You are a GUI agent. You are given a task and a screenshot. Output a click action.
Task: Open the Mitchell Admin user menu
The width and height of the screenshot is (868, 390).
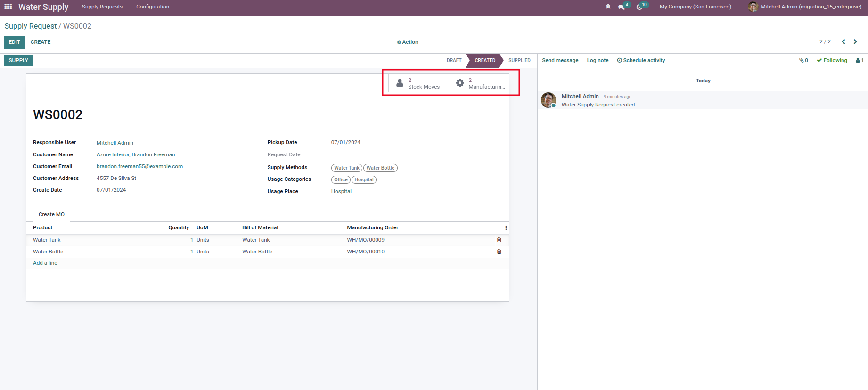(x=805, y=7)
